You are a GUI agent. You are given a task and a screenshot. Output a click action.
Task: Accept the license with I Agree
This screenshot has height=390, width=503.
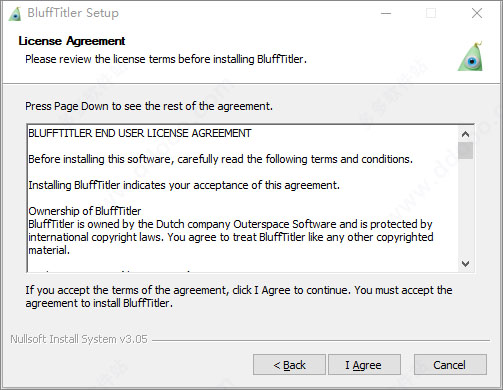[364, 365]
